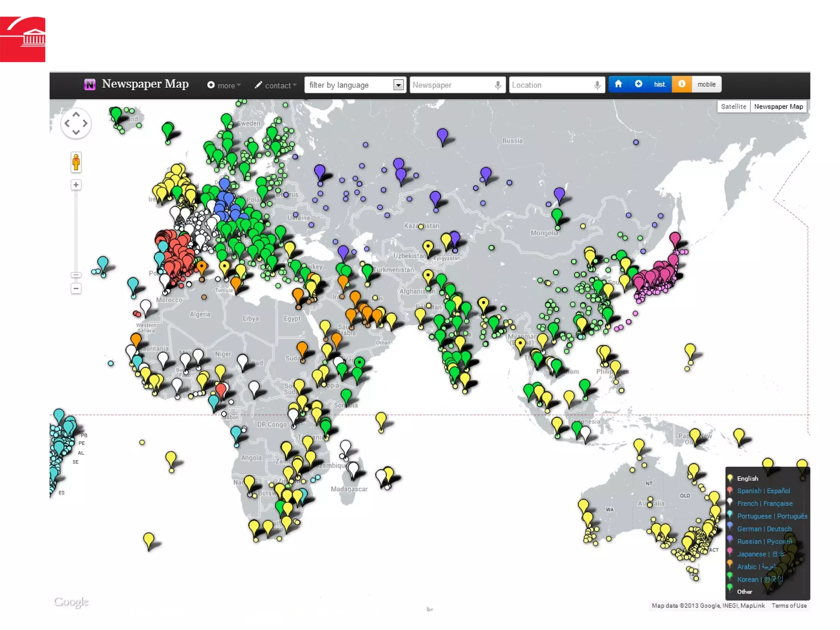The image size is (840, 630).
Task: Zoom out with the minus button
Action: tap(76, 288)
